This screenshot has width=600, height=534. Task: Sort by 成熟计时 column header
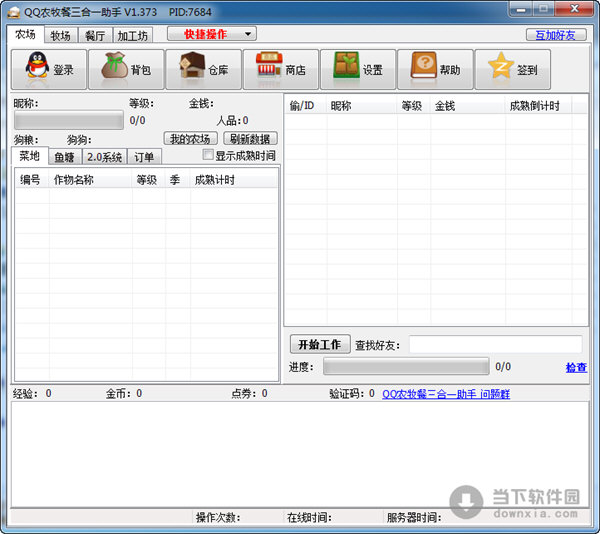233,179
